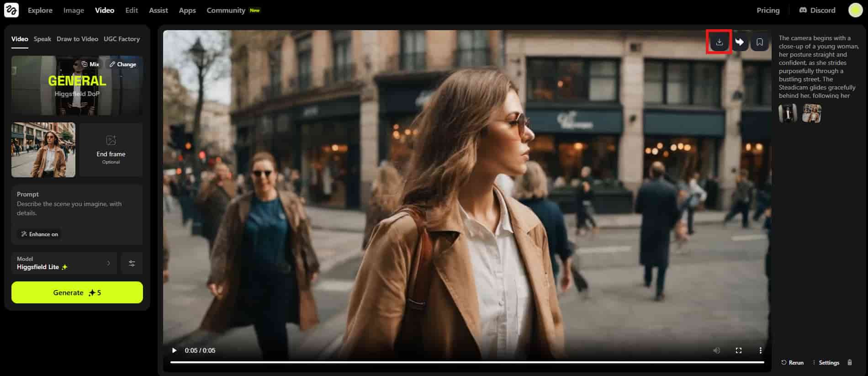Enter fullscreen video mode
868x376 pixels.
tap(738, 350)
